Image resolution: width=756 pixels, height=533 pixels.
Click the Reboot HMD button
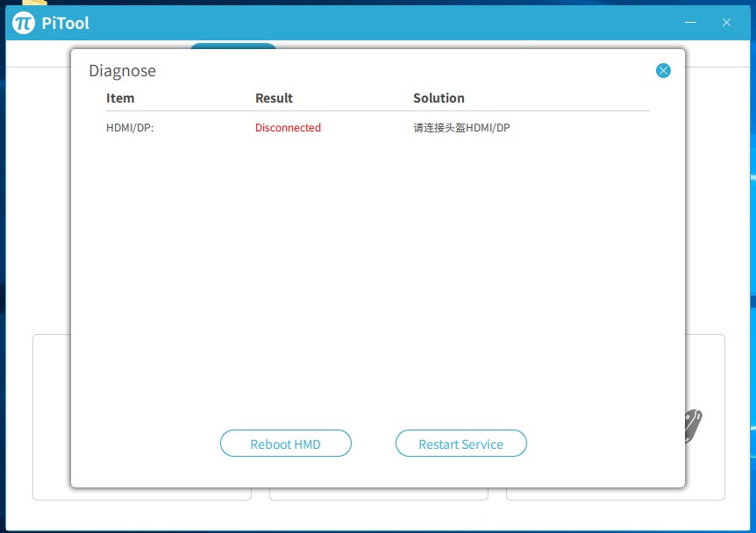point(285,444)
